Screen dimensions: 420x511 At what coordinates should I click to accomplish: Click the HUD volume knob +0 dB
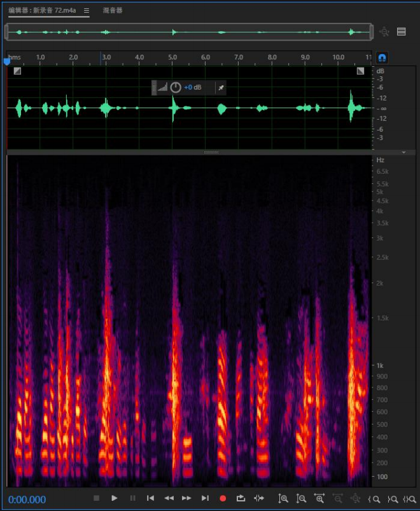pos(176,87)
